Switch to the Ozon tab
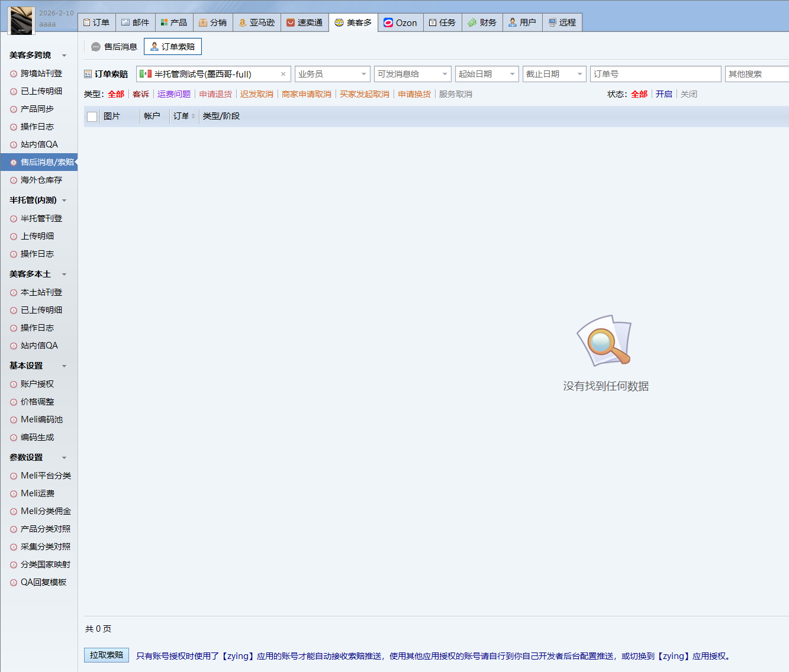This screenshot has width=789, height=672. [400, 22]
